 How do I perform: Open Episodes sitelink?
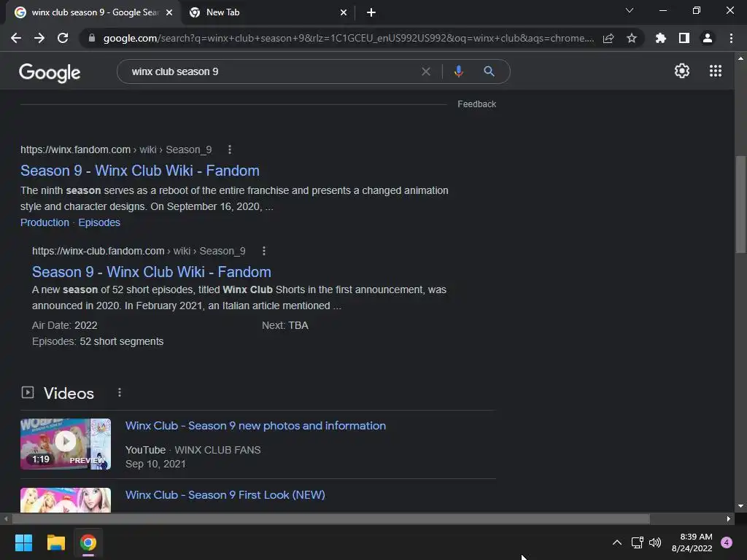(99, 222)
